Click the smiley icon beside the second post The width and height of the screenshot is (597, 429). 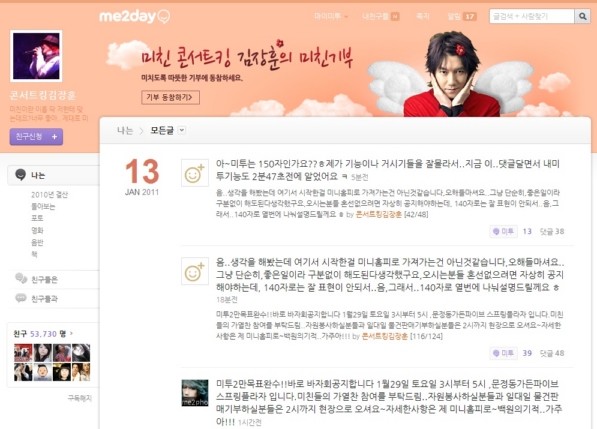tap(195, 271)
